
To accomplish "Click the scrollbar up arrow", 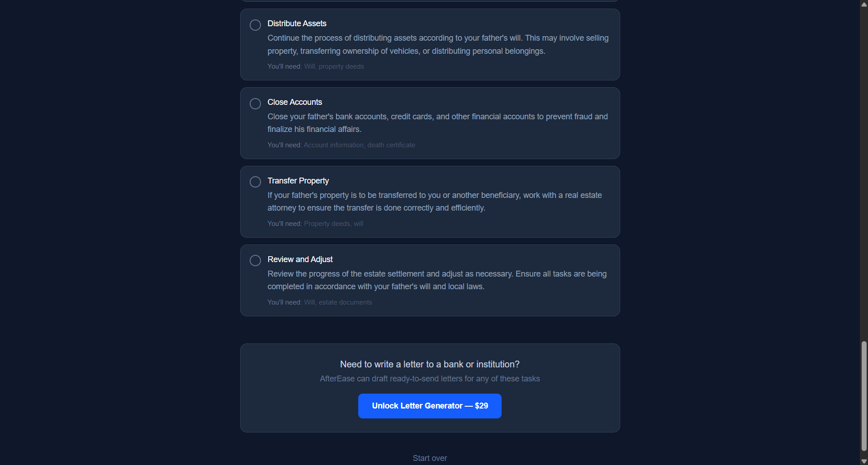I will 863,5.
